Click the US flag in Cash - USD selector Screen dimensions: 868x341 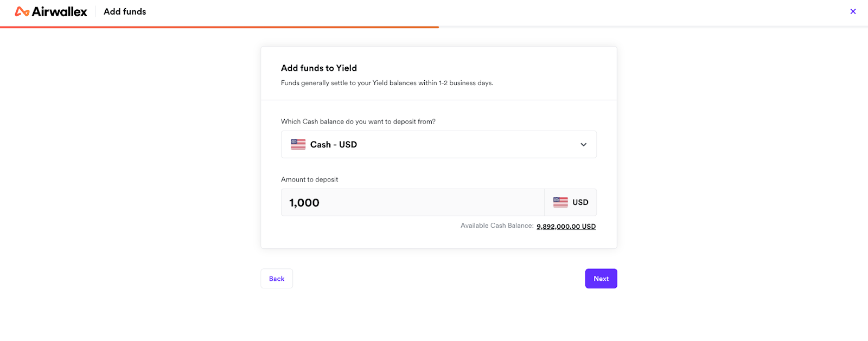(298, 144)
